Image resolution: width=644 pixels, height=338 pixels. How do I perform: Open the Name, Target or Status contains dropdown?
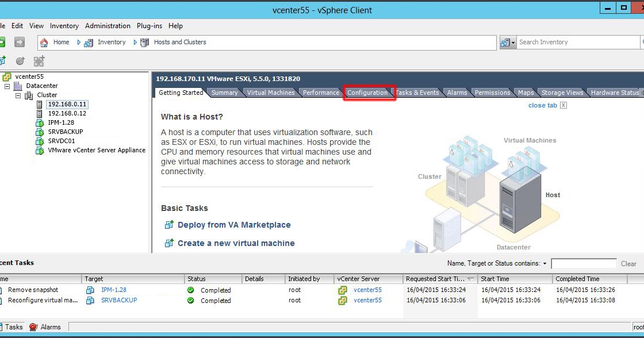[x=546, y=263]
